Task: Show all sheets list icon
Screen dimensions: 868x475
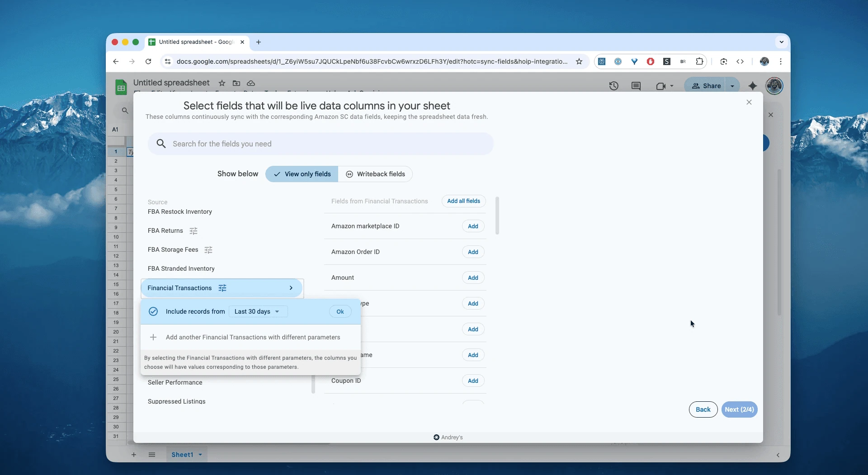Action: coord(152,455)
